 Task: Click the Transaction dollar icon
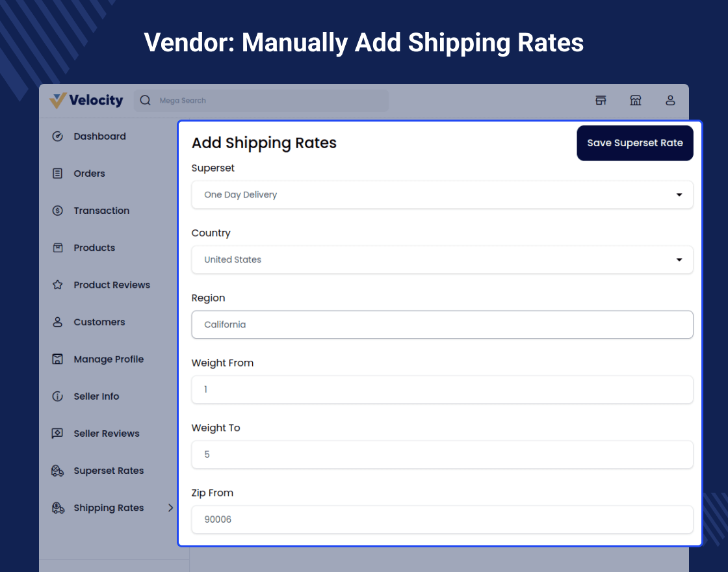(57, 211)
